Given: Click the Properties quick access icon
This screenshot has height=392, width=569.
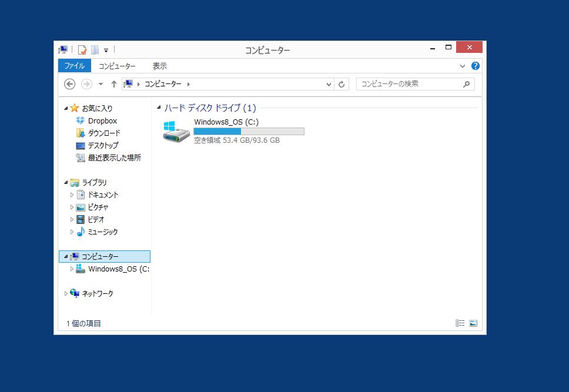Looking at the screenshot, I should (82, 50).
